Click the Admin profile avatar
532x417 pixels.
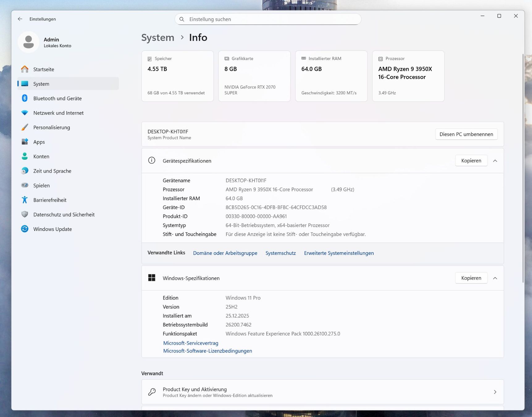[x=28, y=42]
